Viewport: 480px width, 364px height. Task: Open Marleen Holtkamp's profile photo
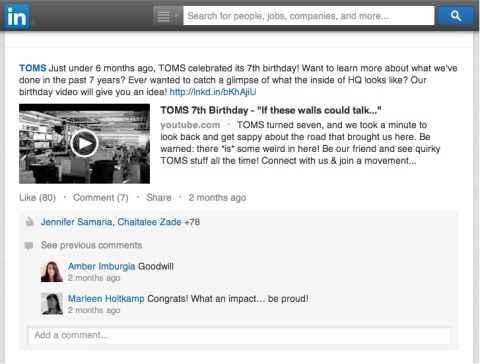coord(52,304)
